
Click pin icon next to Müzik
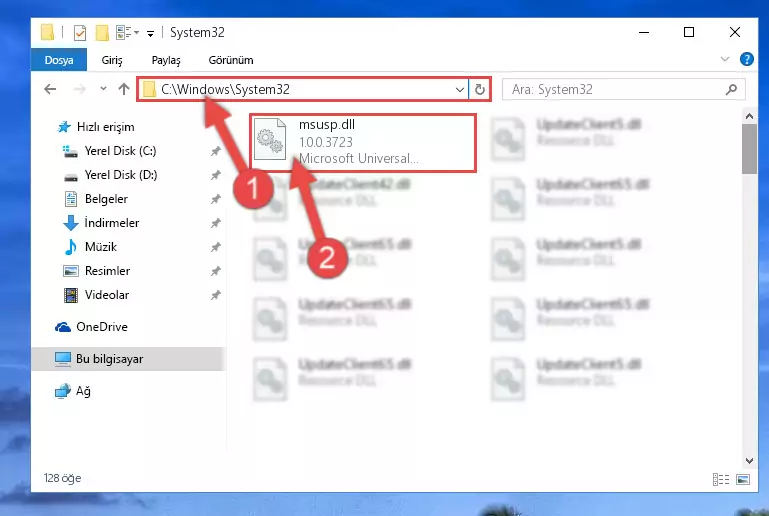[x=215, y=247]
